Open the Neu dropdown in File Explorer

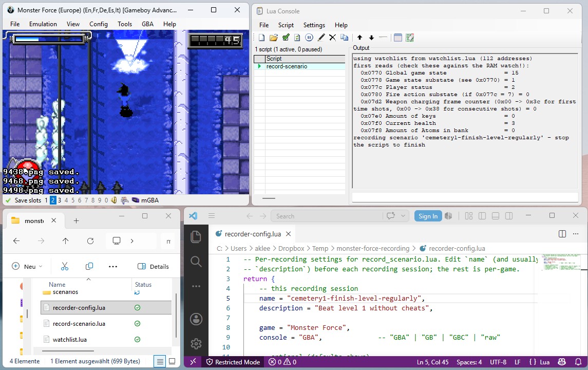click(27, 266)
